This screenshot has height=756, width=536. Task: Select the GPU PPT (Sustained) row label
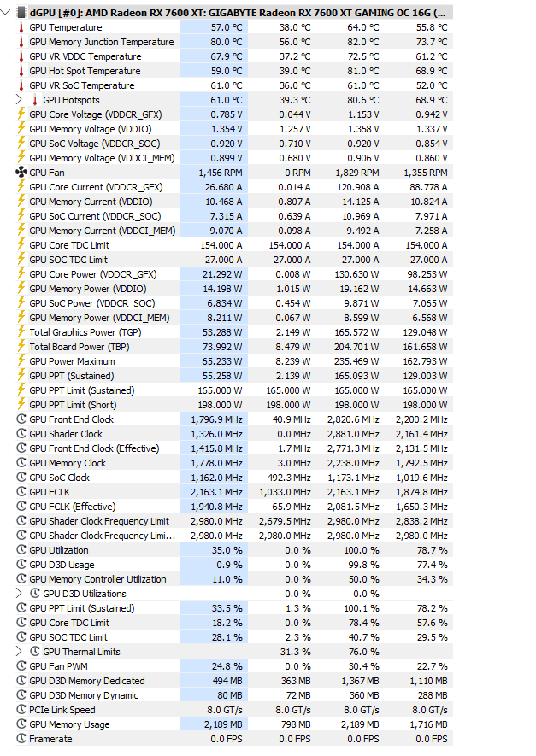[72, 376]
